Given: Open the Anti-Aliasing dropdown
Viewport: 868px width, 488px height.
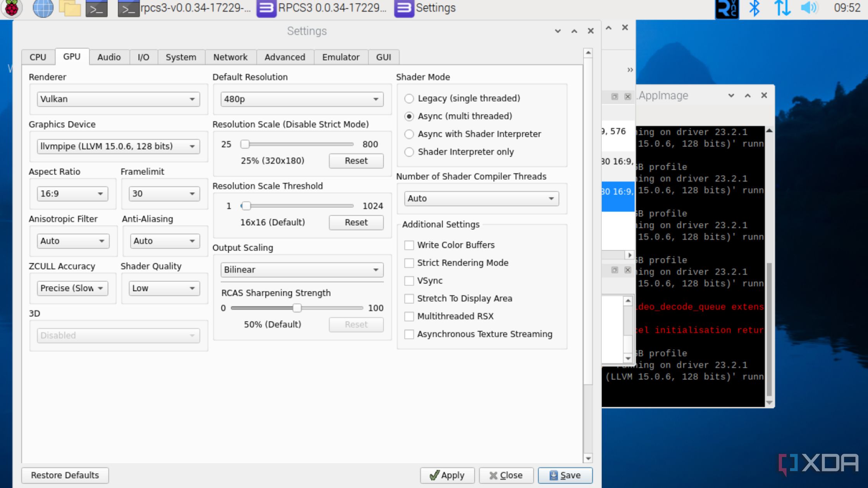Looking at the screenshot, I should tap(165, 241).
